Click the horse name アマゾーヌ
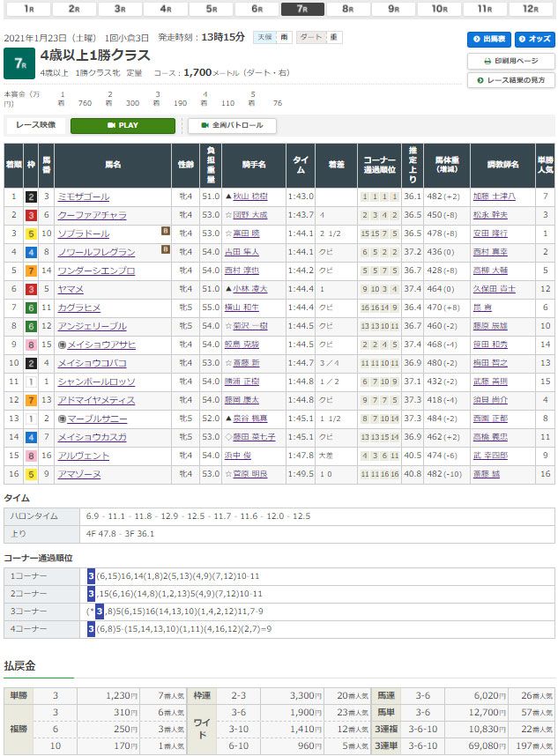558x756 pixels. [x=79, y=474]
